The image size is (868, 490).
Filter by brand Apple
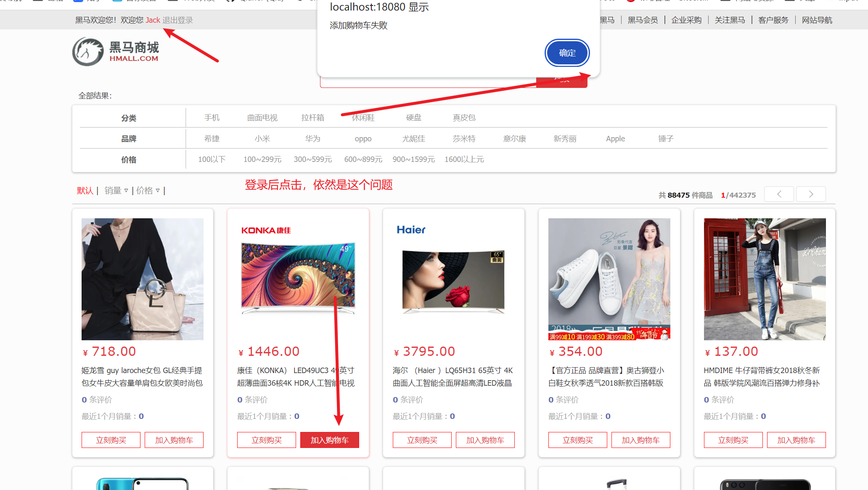[615, 139]
